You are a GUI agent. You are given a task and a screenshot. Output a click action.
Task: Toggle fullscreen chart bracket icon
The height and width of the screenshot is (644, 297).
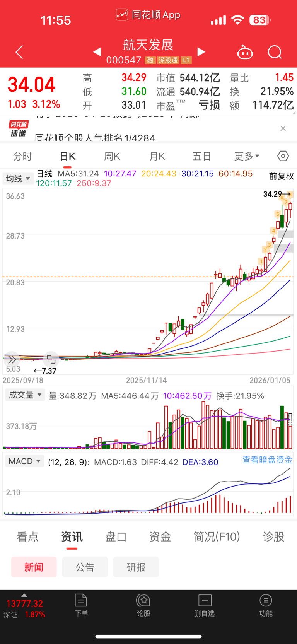click(51, 360)
